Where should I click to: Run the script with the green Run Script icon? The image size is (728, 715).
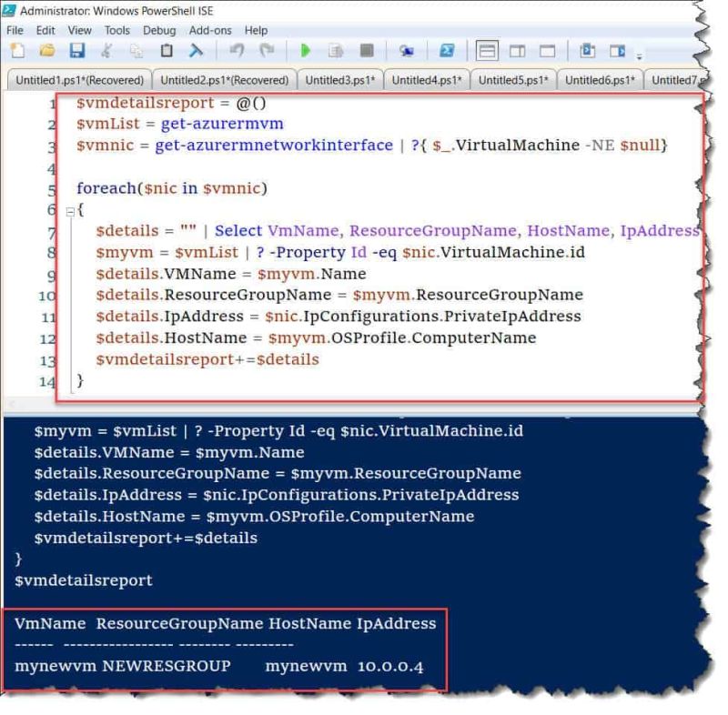pos(306,51)
